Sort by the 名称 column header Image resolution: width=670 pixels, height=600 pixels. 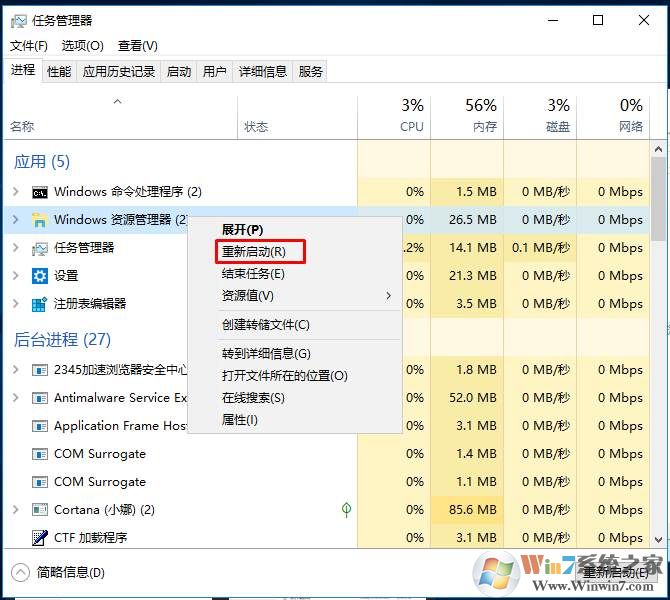pos(120,116)
